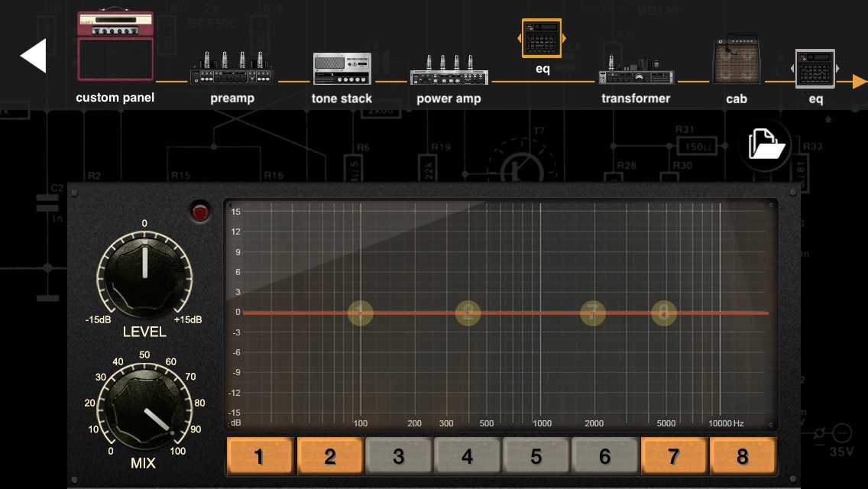Viewport: 868px width, 489px height.
Task: Select the custom panel amp icon
Action: coord(115,47)
